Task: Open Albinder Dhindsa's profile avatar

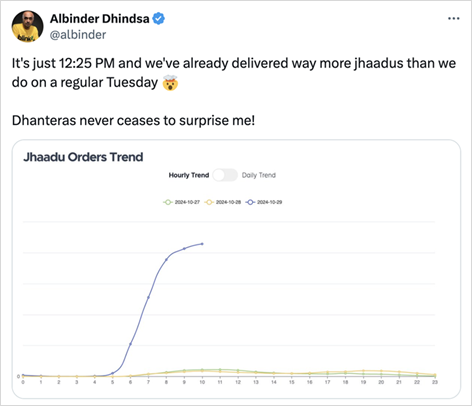Action: point(28,26)
